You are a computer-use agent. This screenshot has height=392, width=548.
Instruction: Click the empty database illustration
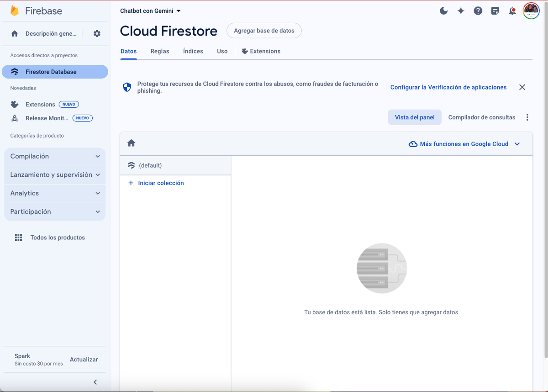pyautogui.click(x=382, y=268)
